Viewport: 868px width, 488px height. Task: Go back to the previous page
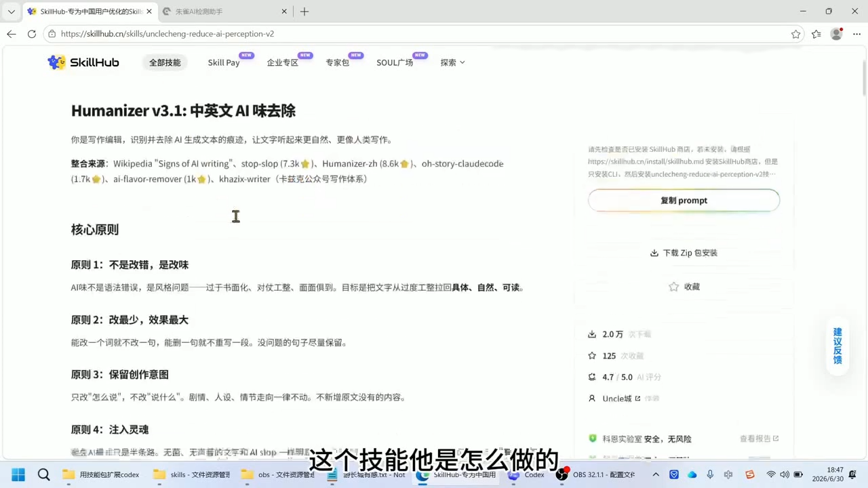click(12, 34)
